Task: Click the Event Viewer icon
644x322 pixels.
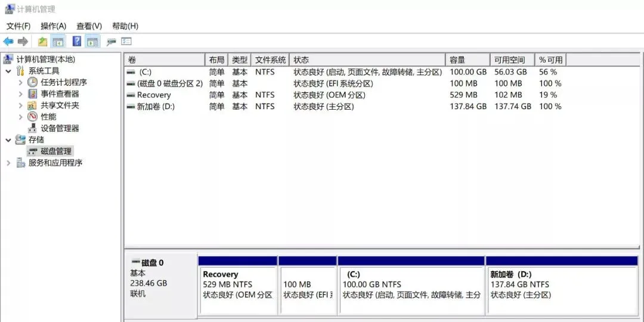Action: click(x=32, y=94)
